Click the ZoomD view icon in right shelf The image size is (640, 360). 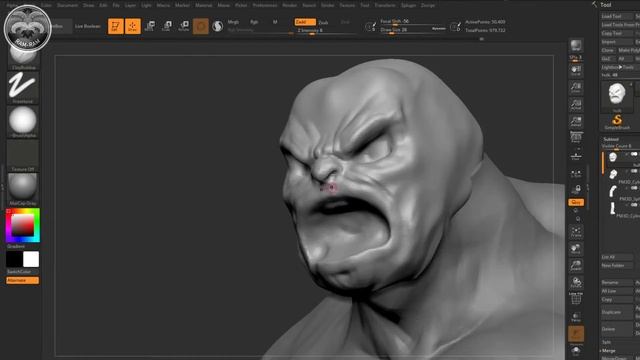(x=576, y=266)
